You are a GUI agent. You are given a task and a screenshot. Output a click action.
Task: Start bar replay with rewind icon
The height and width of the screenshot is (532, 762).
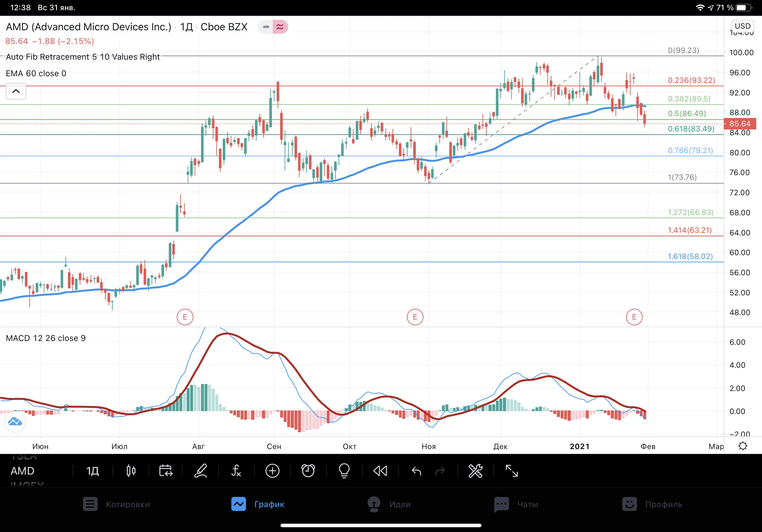tap(380, 471)
